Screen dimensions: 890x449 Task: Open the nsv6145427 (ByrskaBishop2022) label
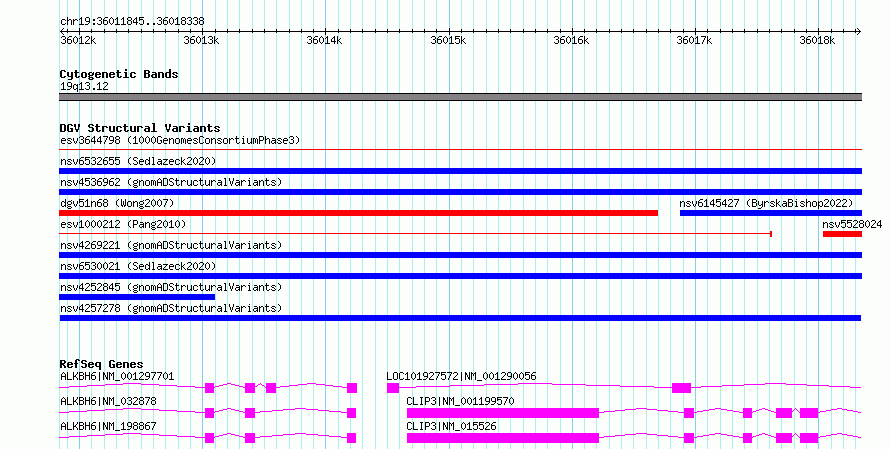click(766, 203)
